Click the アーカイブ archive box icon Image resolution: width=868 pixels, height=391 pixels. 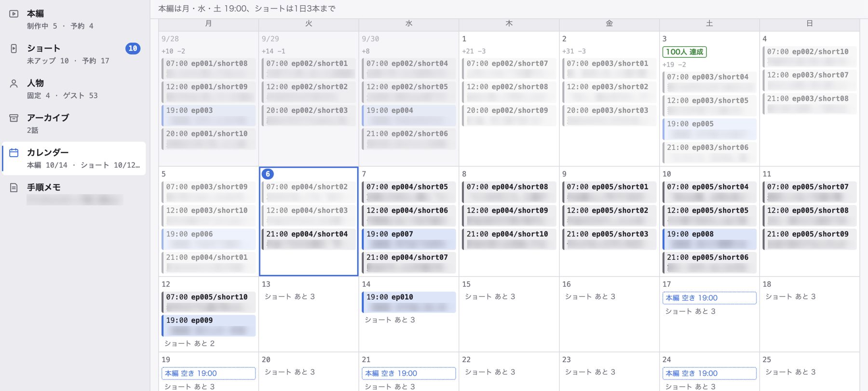pyautogui.click(x=14, y=118)
